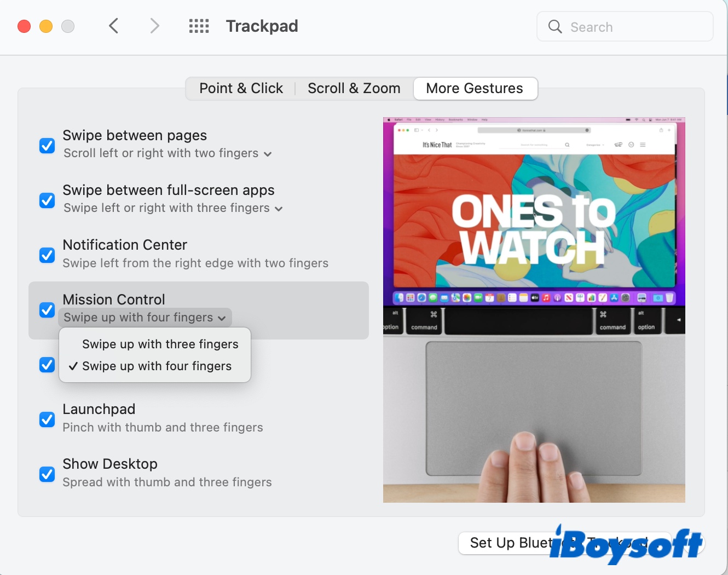Image resolution: width=728 pixels, height=575 pixels.
Task: Select the Scroll & Zoom tab
Action: click(354, 88)
